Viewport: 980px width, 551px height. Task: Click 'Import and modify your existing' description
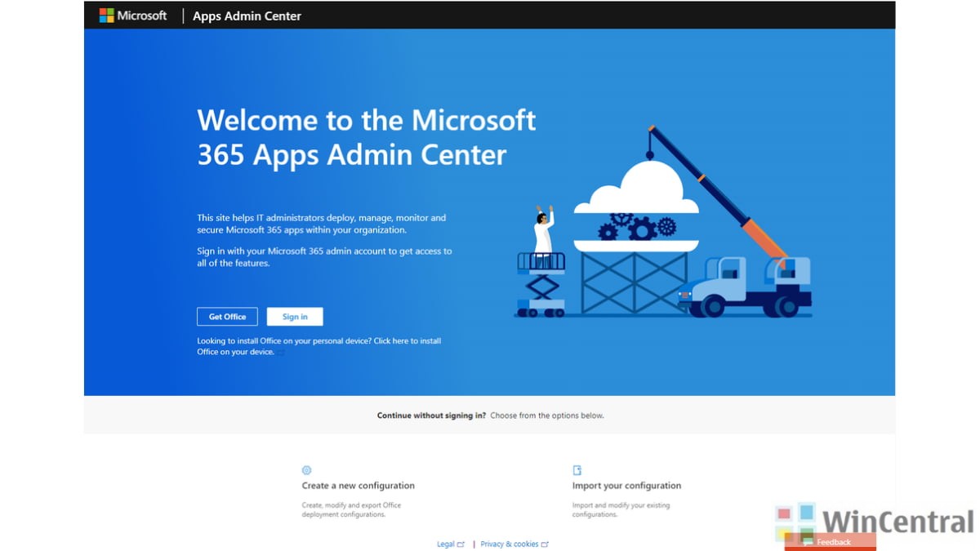[x=621, y=510]
